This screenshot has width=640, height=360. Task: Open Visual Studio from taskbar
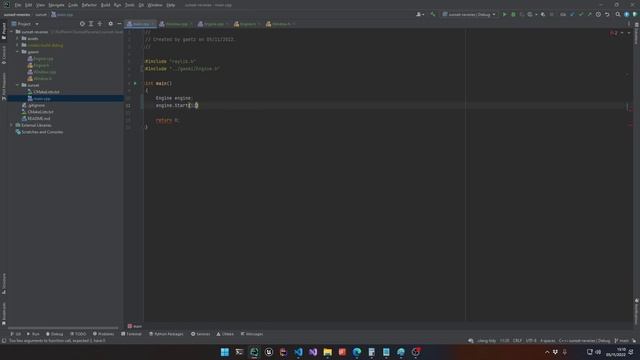(x=313, y=352)
